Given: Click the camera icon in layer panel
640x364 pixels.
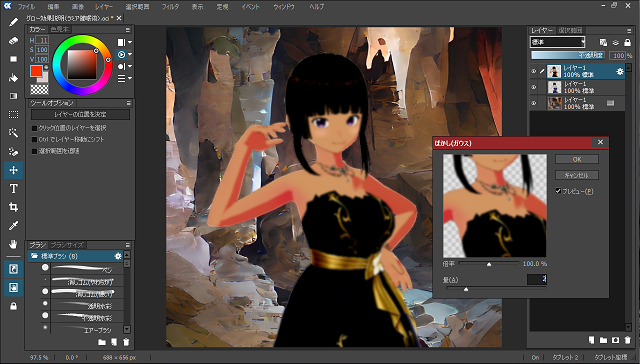Looking at the screenshot, I should [616, 340].
